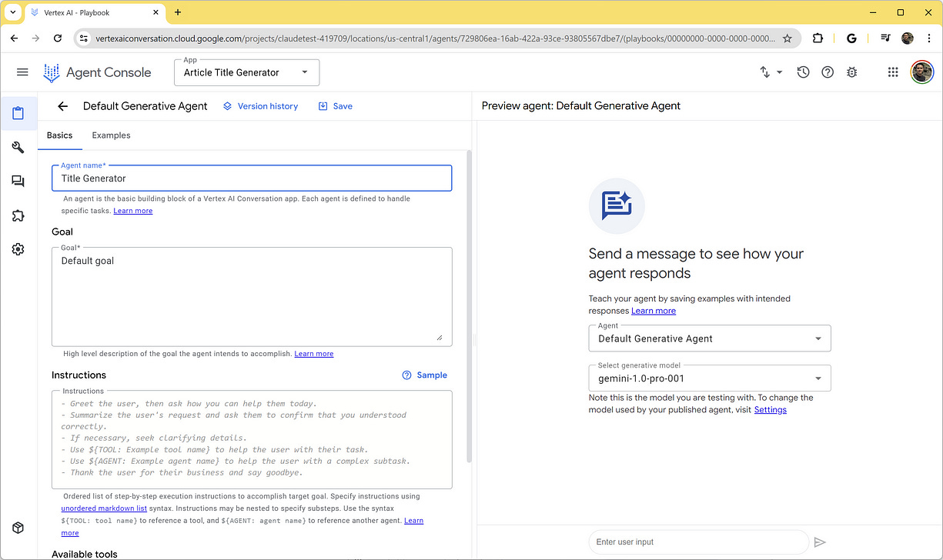The height and width of the screenshot is (560, 943).
Task: Open the Playbooks panel in the sidebar
Action: [x=18, y=113]
